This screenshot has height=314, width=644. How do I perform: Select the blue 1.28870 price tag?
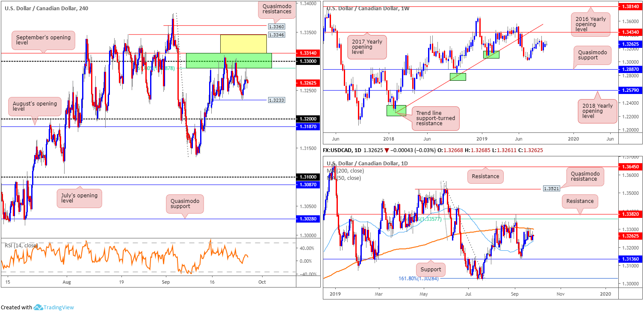pyautogui.click(x=630, y=69)
